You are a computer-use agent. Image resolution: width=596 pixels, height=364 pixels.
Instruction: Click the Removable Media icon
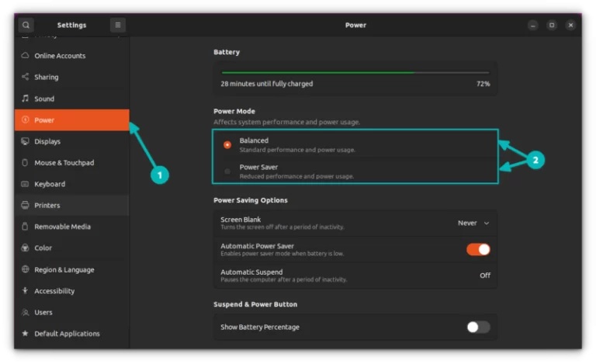tap(25, 227)
